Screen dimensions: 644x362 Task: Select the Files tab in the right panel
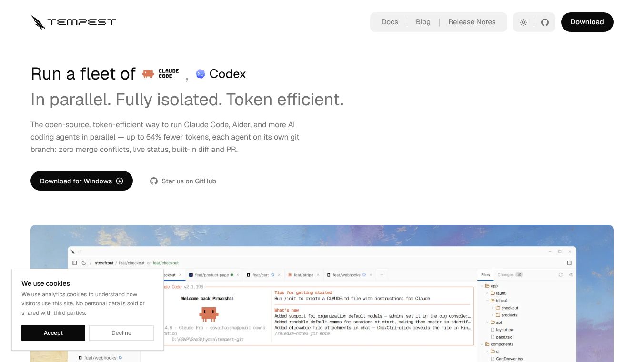485,275
